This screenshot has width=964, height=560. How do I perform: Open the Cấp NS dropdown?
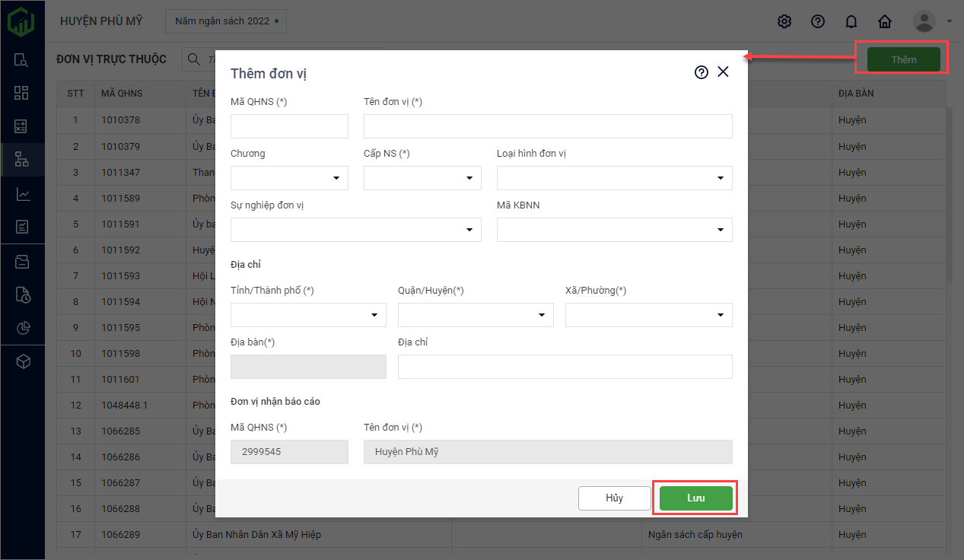tap(422, 178)
